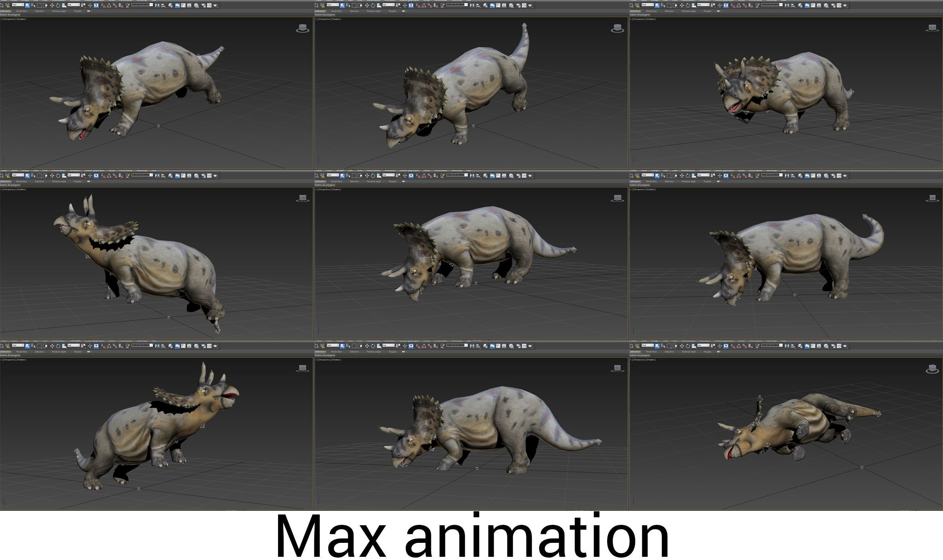Screen dimensions: 943x560
Task: Open 'Peupler' ribbon tab in bottom-middle screenshot
Action: (x=393, y=351)
